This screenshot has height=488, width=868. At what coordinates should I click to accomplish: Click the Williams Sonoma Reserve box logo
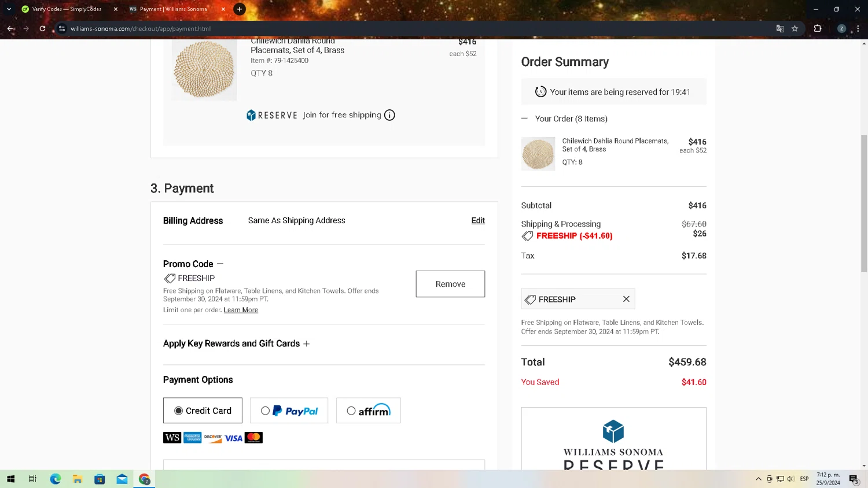pos(613,431)
